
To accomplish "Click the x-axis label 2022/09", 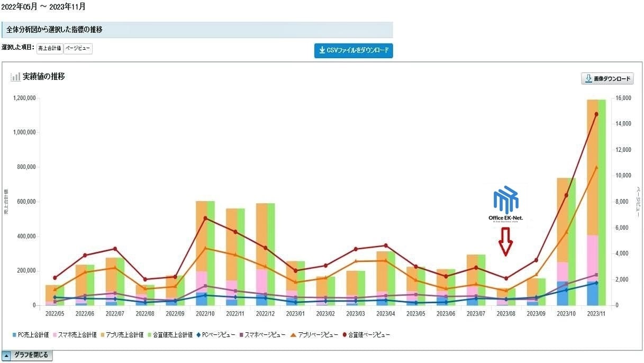I will click(x=175, y=314).
